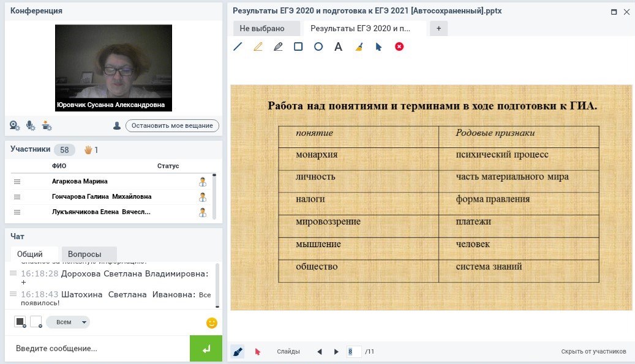Close the presentation panel
The image size is (635, 364).
(x=626, y=12)
